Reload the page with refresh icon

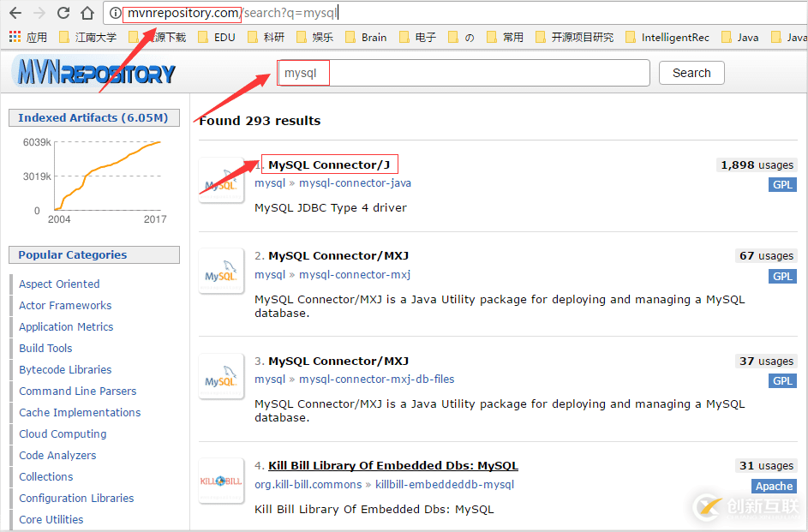63,13
